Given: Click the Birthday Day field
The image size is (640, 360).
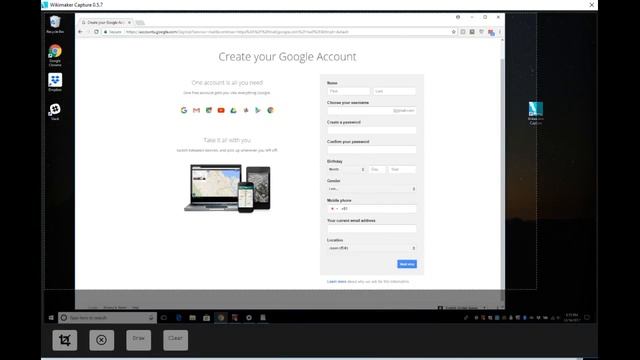Looking at the screenshot, I should (x=377, y=169).
